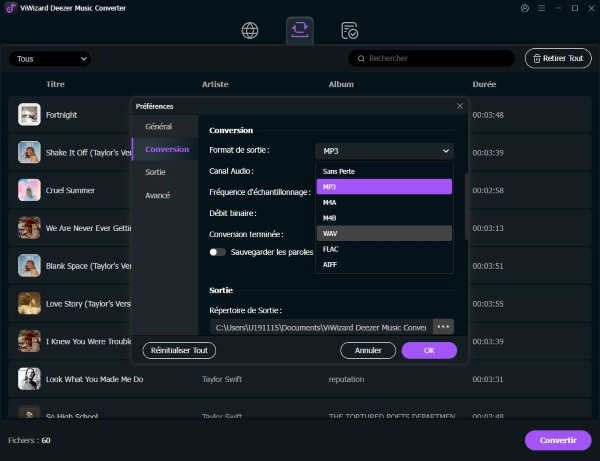Open the user account icon
Viewport: 600px width, 461px height.
525,8
